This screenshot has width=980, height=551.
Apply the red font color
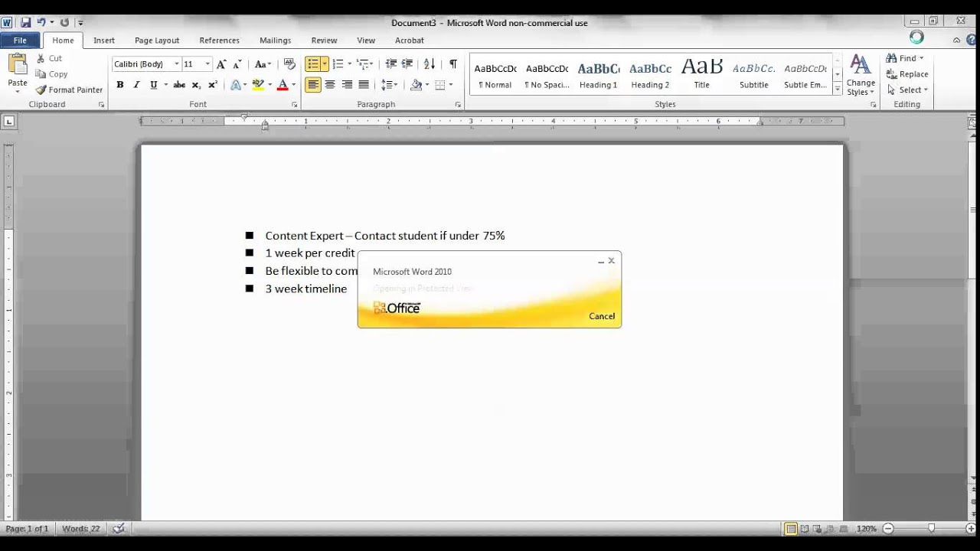pos(283,85)
